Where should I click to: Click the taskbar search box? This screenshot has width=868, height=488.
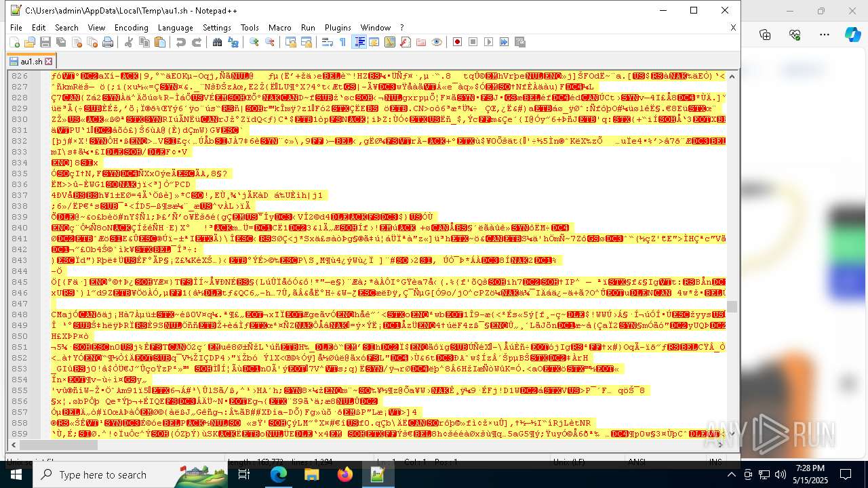pos(129,474)
